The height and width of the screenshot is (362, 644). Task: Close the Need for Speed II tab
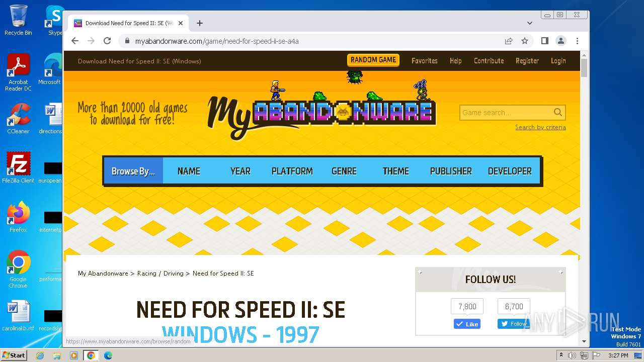[181, 23]
